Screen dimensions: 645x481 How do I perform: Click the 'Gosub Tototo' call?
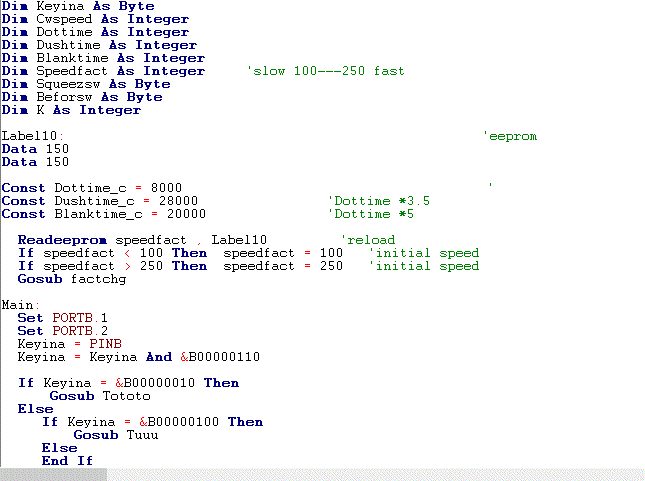point(100,396)
